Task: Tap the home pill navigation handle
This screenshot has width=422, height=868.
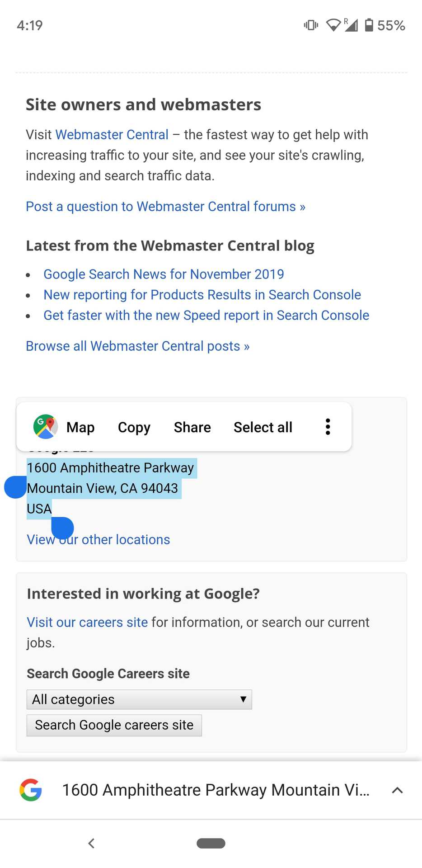Action: tap(211, 843)
